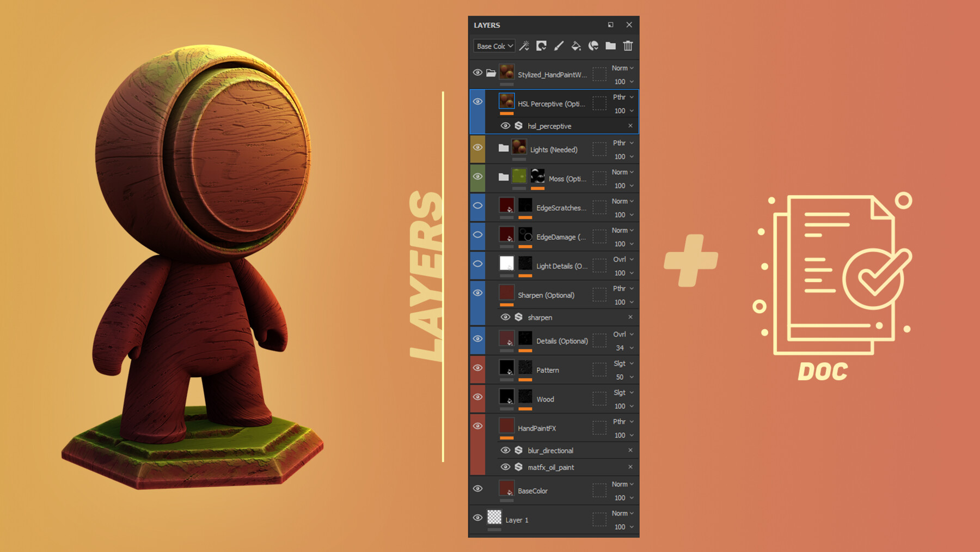Remove the hsl_perceptive filter effect
The height and width of the screenshot is (552, 980).
tap(630, 126)
